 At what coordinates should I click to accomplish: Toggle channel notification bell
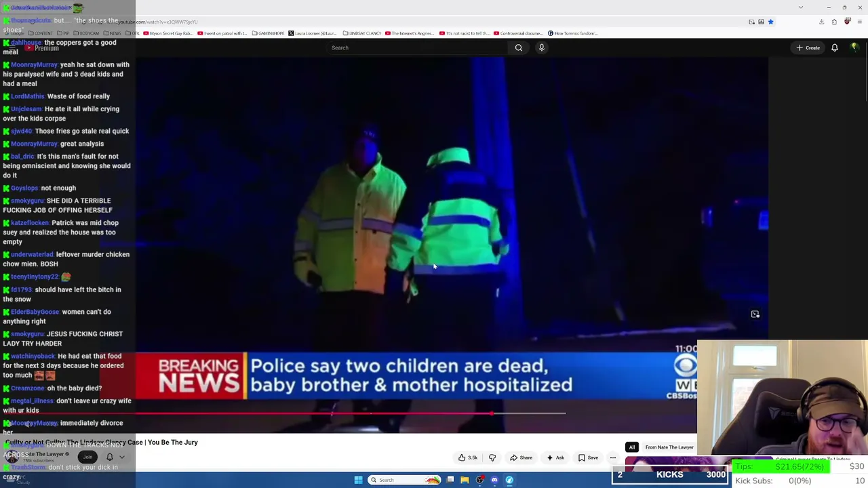click(x=110, y=457)
